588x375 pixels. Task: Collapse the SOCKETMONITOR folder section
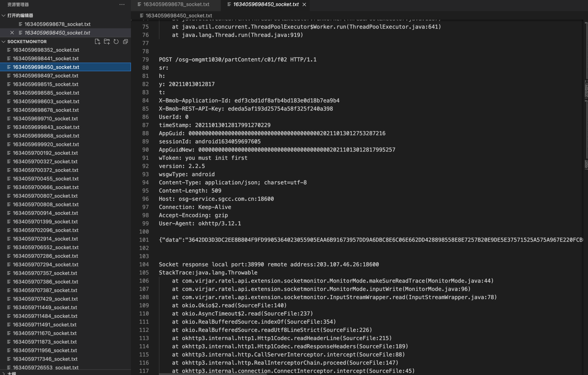pyautogui.click(x=4, y=41)
